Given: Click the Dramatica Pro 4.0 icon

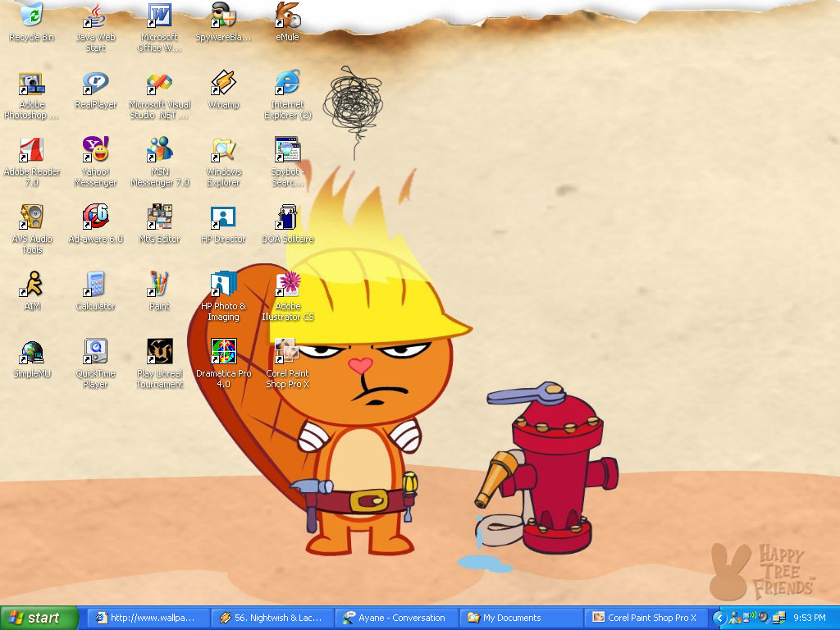Looking at the screenshot, I should pos(223,364).
